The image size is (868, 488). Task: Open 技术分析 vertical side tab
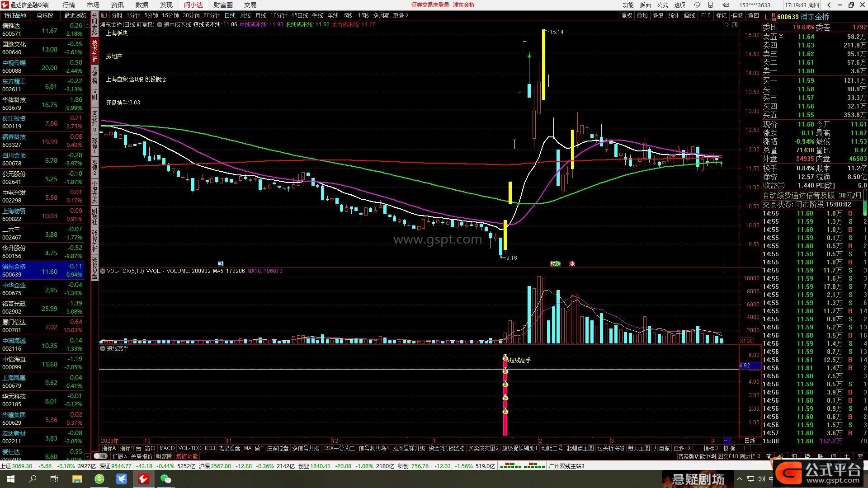[95, 50]
